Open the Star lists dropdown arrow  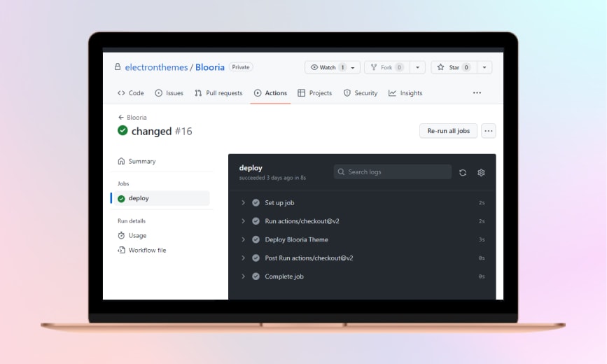click(484, 67)
